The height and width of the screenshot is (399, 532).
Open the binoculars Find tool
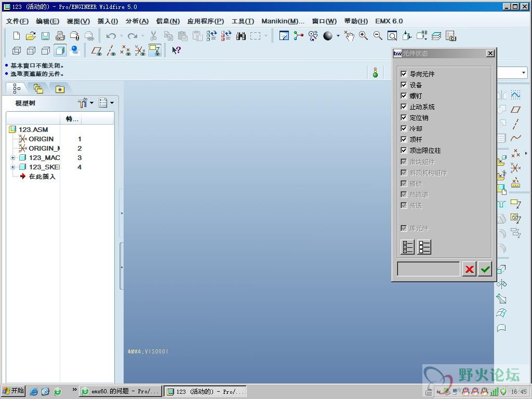241,36
